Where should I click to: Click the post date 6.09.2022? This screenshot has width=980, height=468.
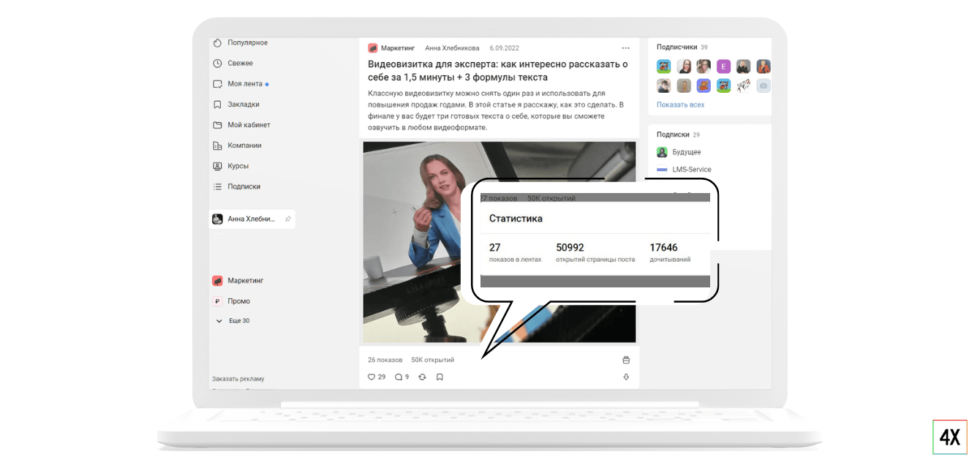(505, 48)
